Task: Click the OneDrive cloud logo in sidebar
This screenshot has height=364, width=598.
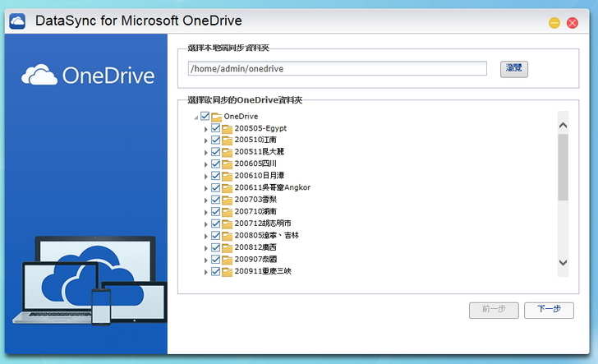Action: (x=39, y=76)
